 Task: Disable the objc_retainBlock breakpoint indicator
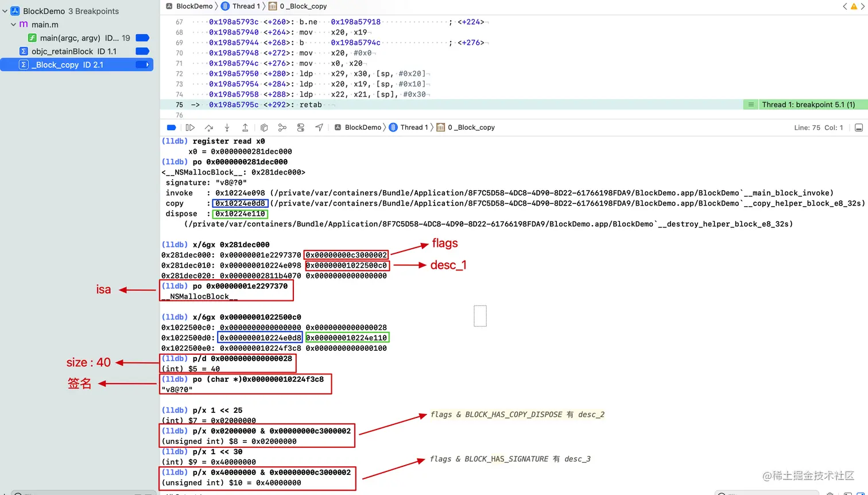click(x=142, y=51)
